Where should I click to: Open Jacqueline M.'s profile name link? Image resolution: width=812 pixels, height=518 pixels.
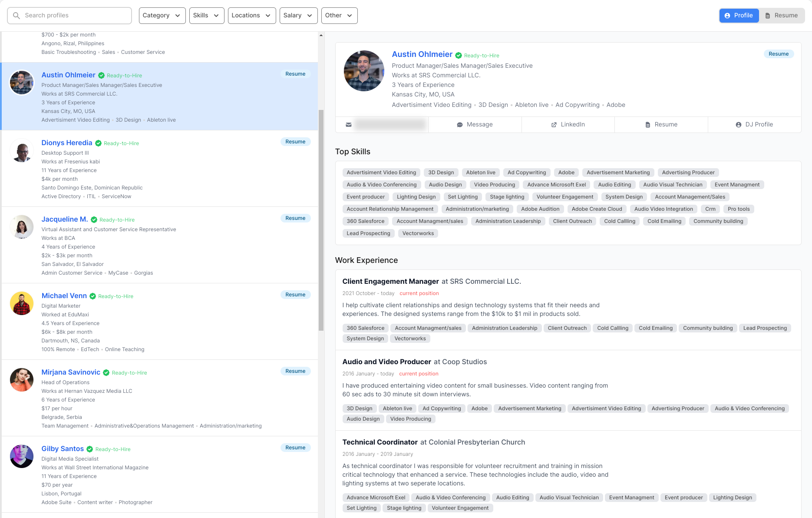pos(65,219)
